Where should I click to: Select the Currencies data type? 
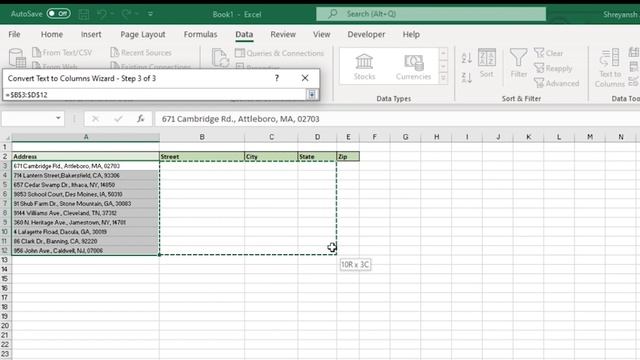pyautogui.click(x=413, y=67)
